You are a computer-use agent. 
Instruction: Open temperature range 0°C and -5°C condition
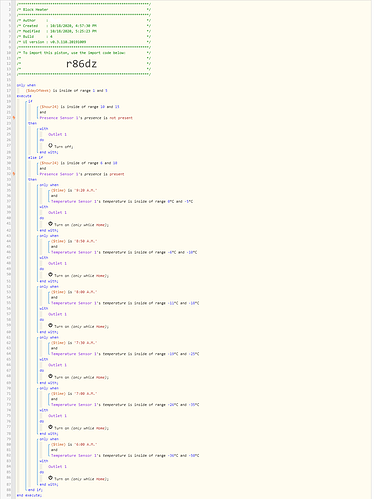pyautogui.click(x=122, y=202)
